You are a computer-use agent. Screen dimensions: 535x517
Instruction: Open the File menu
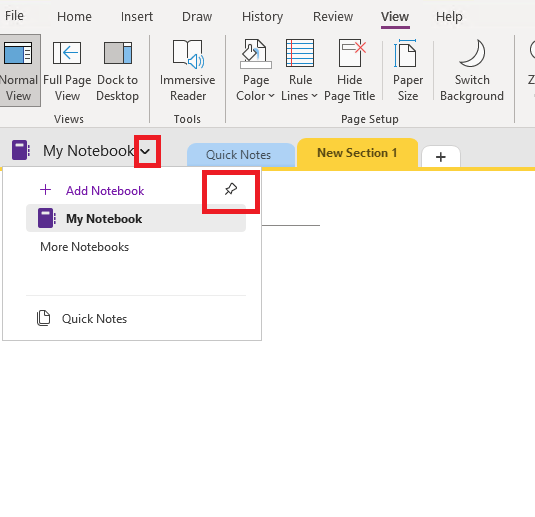tap(14, 16)
